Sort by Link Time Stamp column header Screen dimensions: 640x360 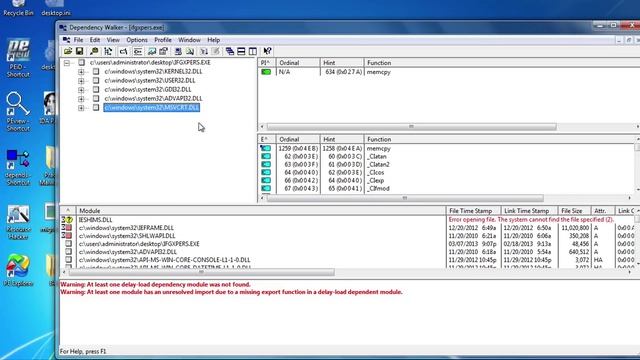tap(529, 211)
